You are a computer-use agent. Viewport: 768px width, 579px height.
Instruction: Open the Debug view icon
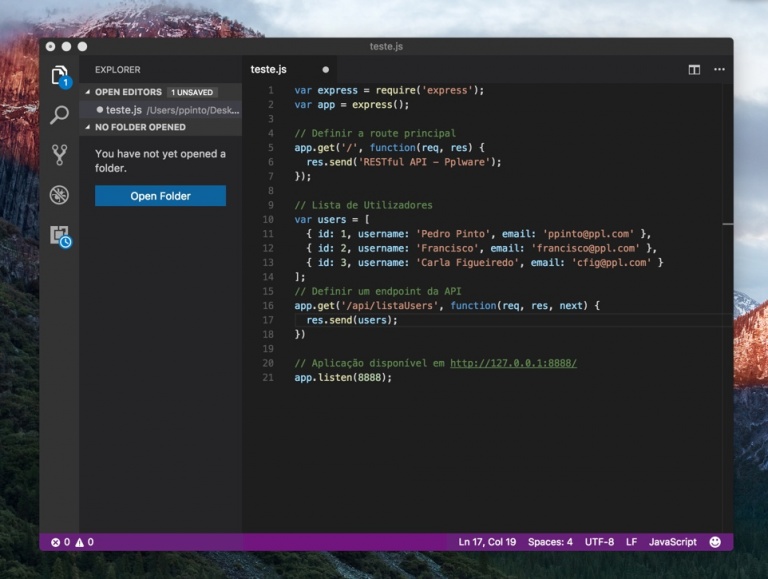(60, 195)
